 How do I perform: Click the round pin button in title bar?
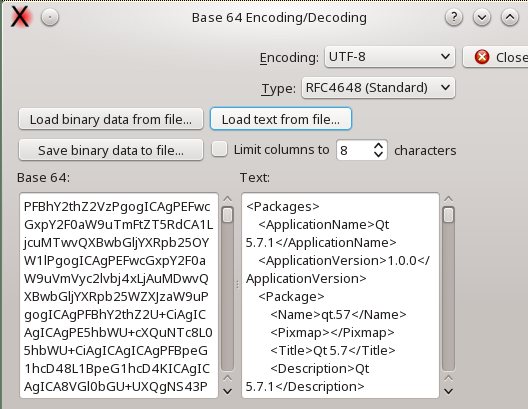50,17
